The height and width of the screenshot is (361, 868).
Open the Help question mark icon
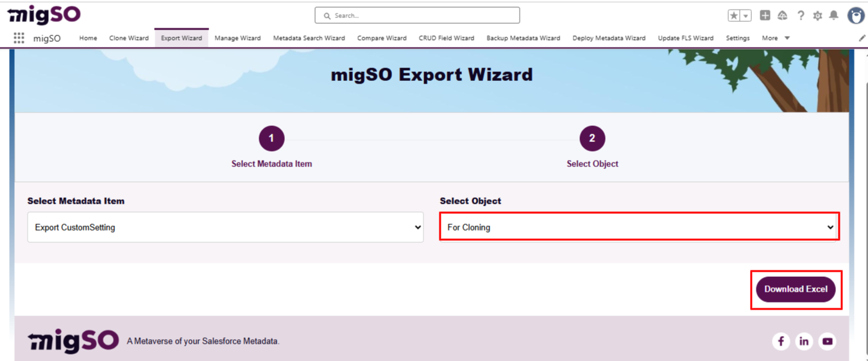(x=801, y=15)
